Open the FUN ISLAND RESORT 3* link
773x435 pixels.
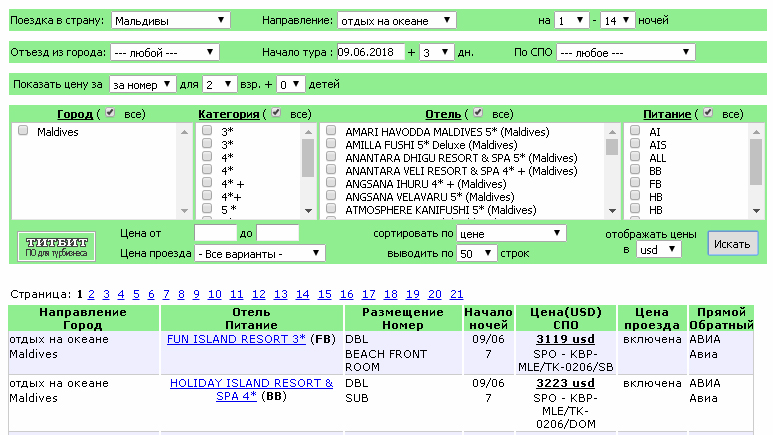pyautogui.click(x=236, y=339)
